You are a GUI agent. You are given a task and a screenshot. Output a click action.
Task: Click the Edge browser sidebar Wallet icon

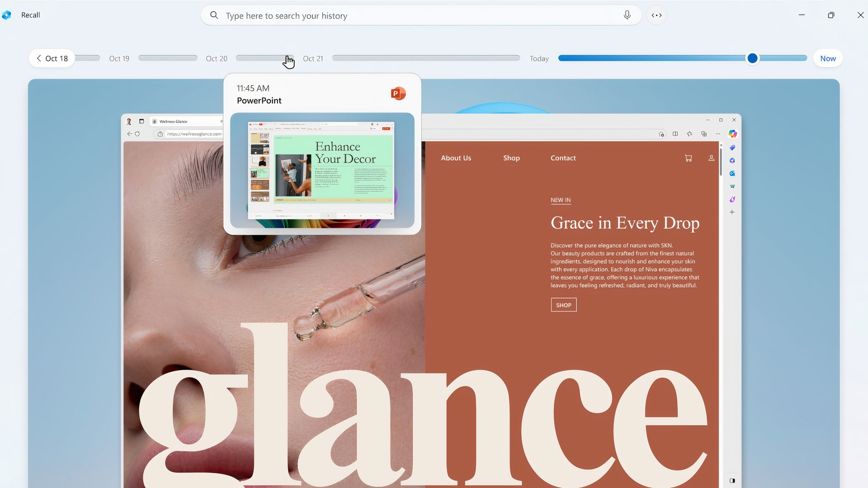pyautogui.click(x=733, y=148)
